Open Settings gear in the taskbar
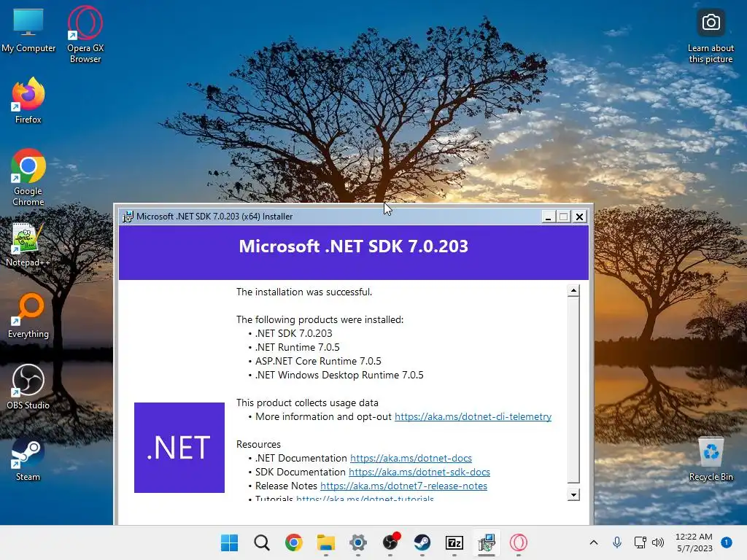The height and width of the screenshot is (560, 747). [x=357, y=542]
